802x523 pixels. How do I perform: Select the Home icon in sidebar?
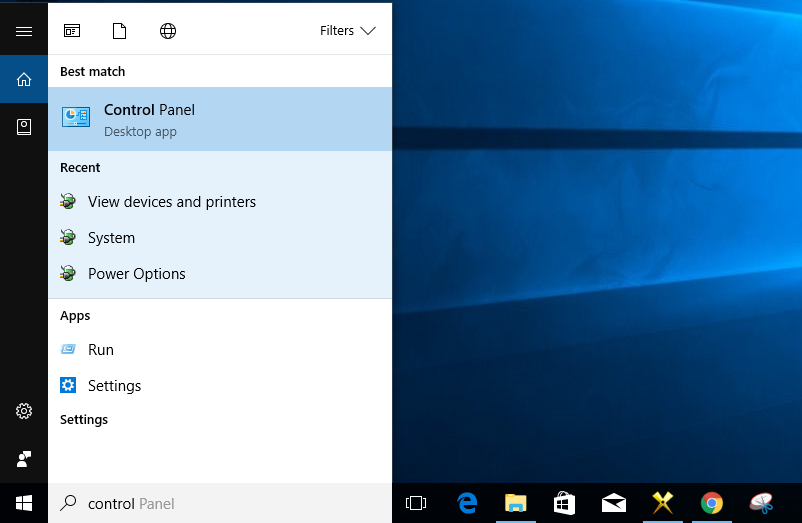pos(24,79)
